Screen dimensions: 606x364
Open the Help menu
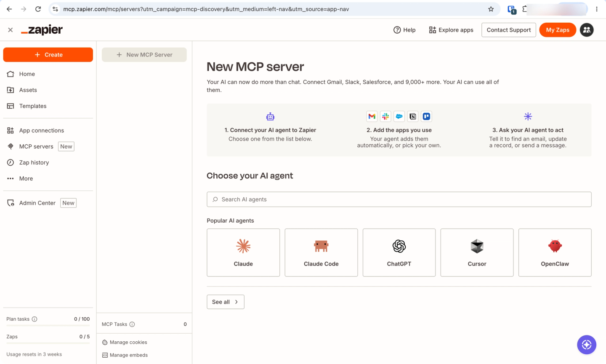(x=404, y=30)
